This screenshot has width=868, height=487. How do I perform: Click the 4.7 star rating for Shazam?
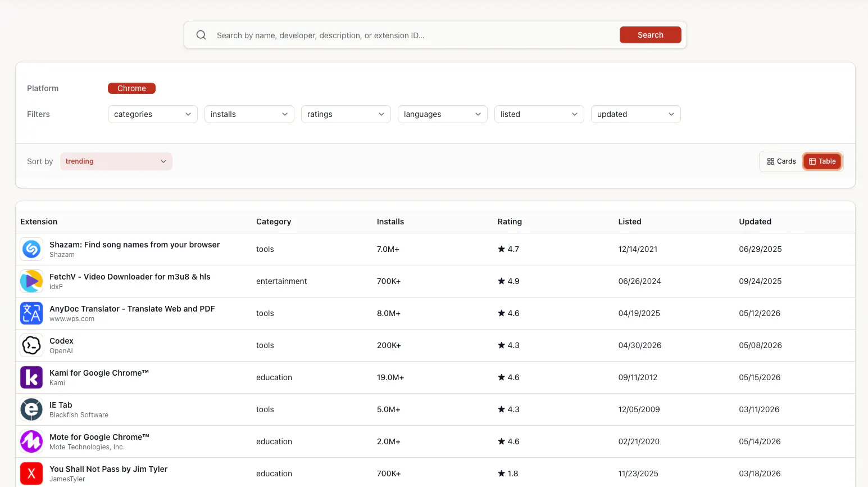tap(508, 249)
